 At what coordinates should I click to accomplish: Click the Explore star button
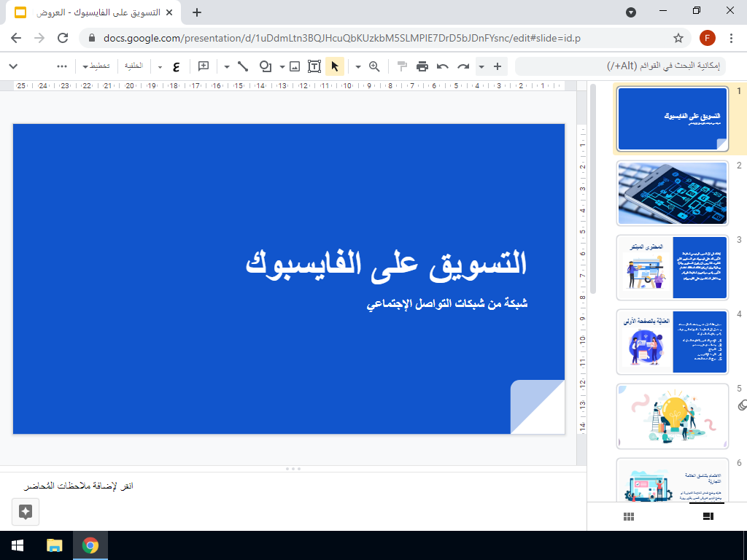[26, 512]
